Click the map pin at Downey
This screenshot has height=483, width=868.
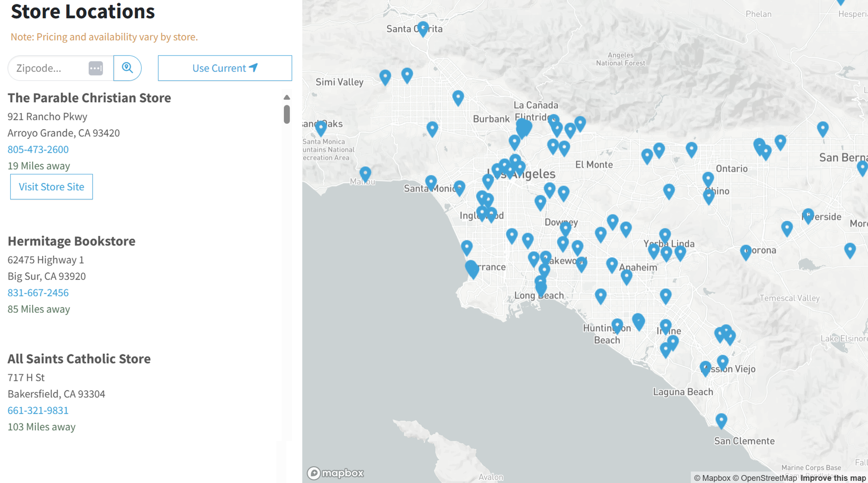(x=565, y=228)
